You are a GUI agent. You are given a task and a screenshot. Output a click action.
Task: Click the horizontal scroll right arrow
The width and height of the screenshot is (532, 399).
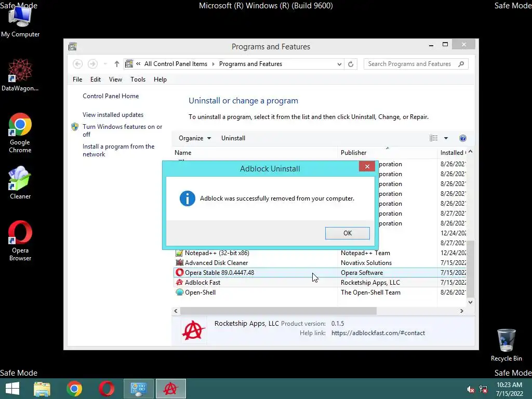461,311
